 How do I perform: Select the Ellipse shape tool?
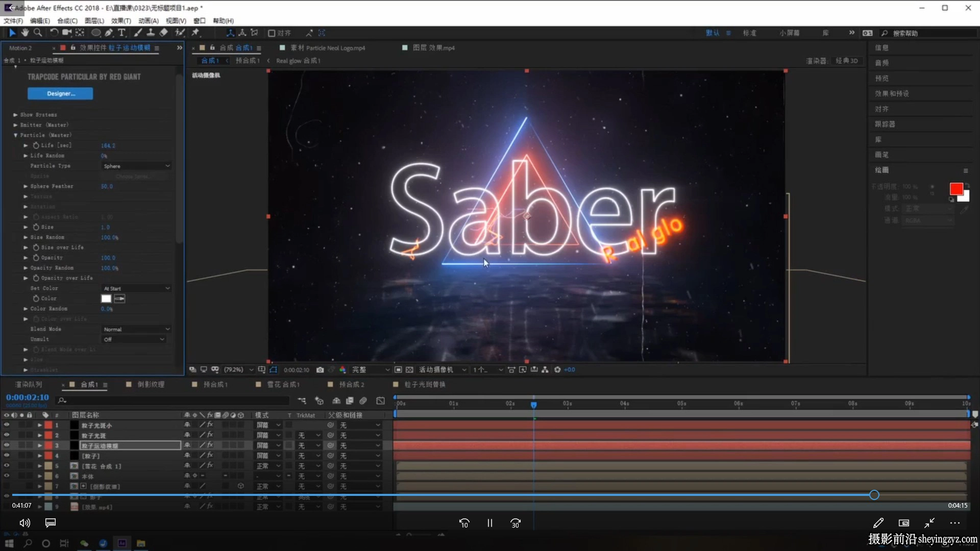[95, 33]
